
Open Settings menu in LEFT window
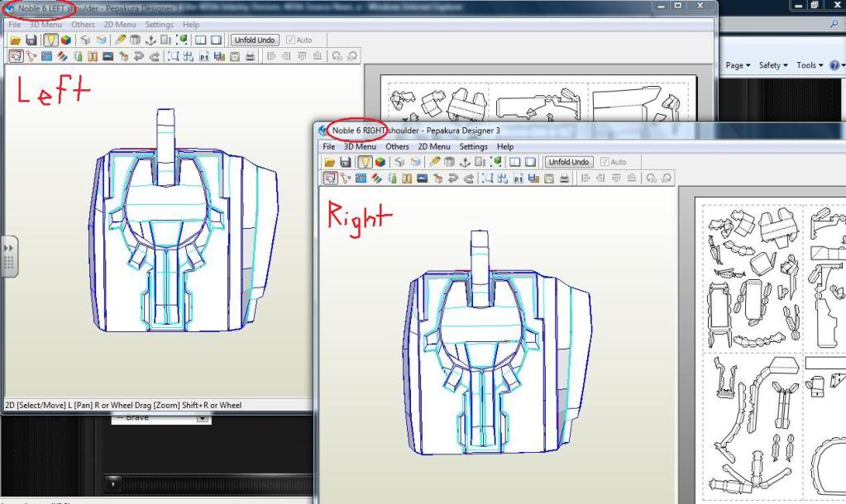click(x=159, y=25)
